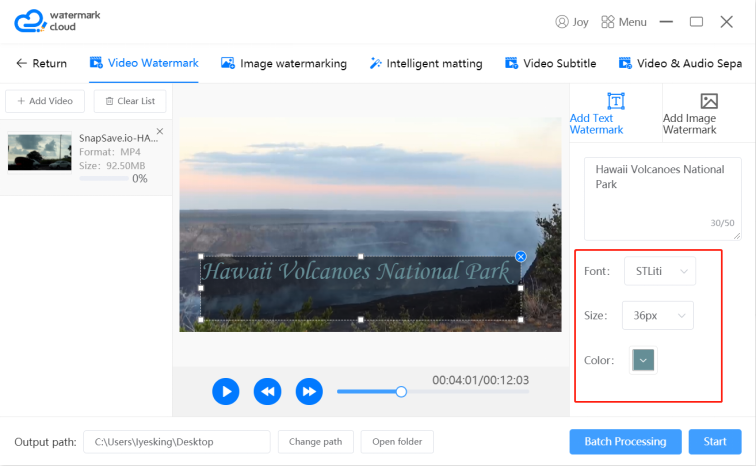Screen dimensions: 756x466
Task: Click the video conversion progress bar
Action: click(x=104, y=178)
